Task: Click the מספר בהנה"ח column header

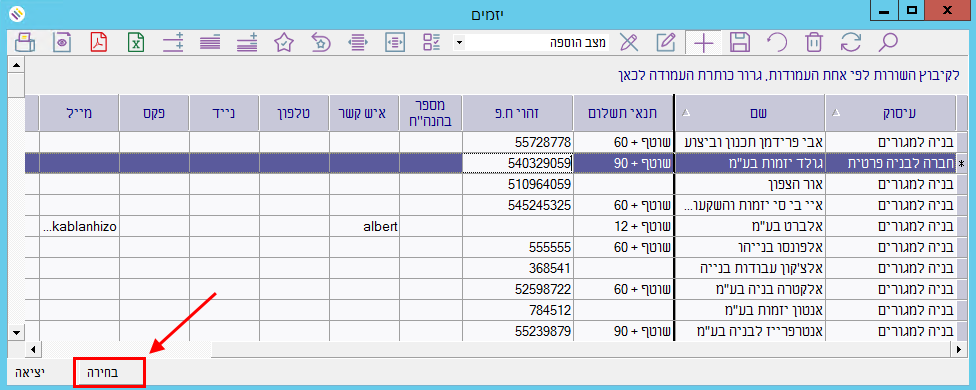Action: pyautogui.click(x=431, y=113)
